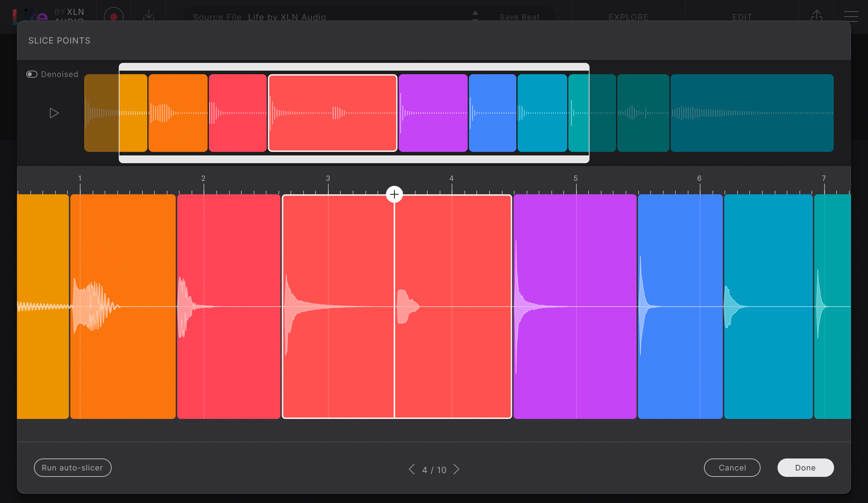Select the pink-red slice in detail waveform
The height and width of the screenshot is (503, 868).
229,307
